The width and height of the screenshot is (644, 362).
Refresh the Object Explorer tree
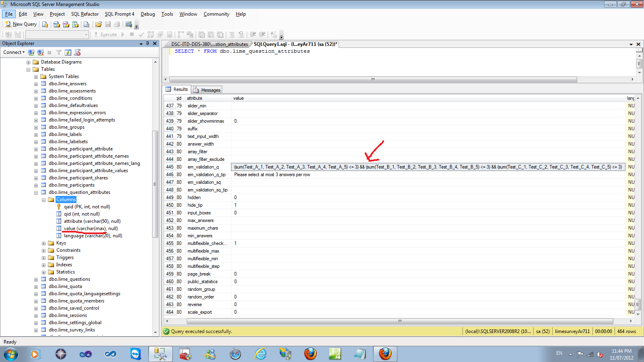click(x=68, y=53)
